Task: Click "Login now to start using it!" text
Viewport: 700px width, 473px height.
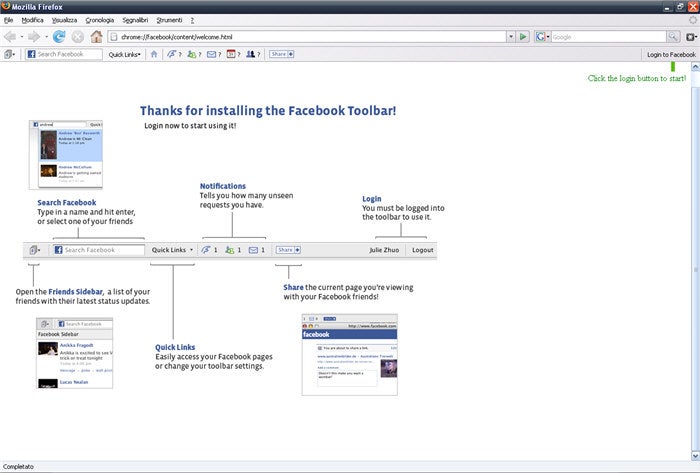Action: [190, 126]
